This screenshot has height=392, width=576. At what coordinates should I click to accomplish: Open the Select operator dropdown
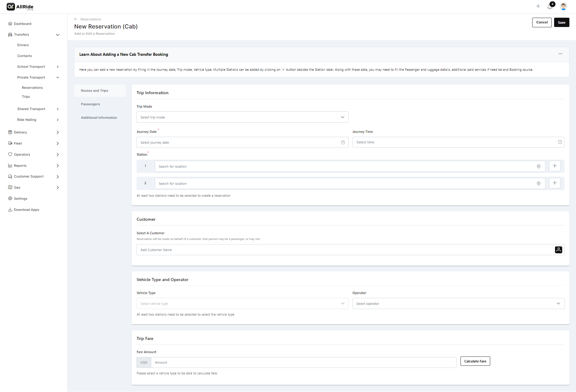458,304
